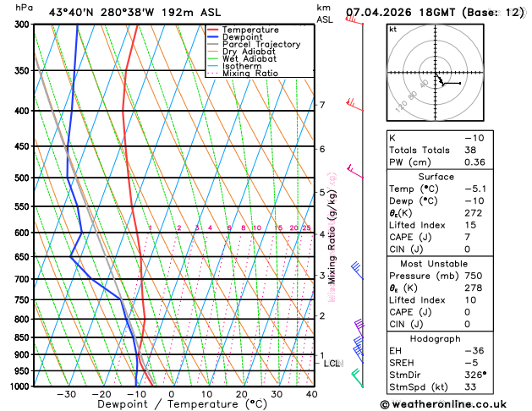The width and height of the screenshot is (532, 411).
Task: Click the SREH value -5
Action: tap(471, 363)
